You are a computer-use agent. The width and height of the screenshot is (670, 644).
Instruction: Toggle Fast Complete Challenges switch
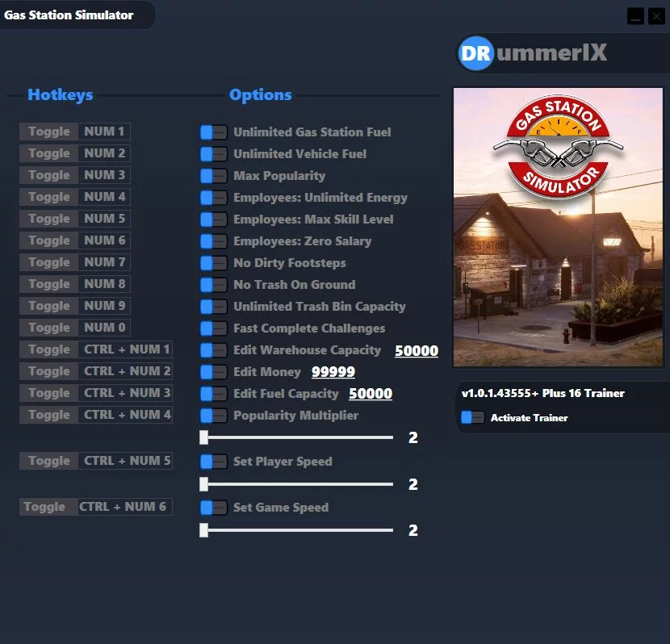pos(214,328)
